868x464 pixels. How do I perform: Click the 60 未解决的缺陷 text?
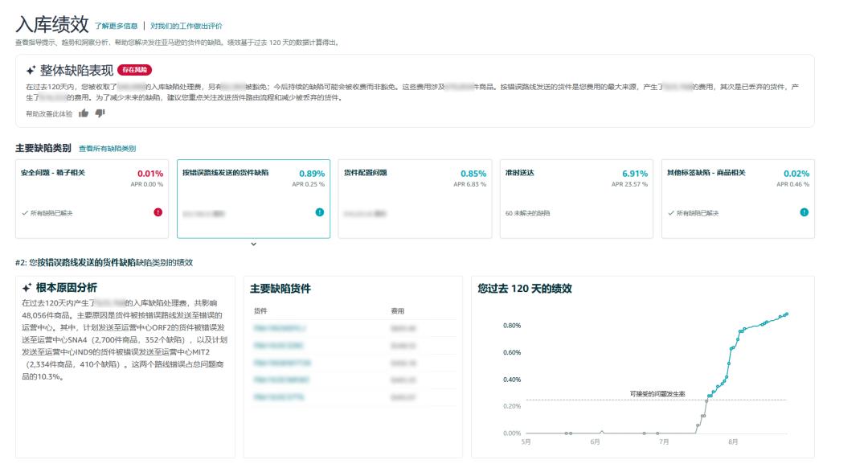coord(527,213)
